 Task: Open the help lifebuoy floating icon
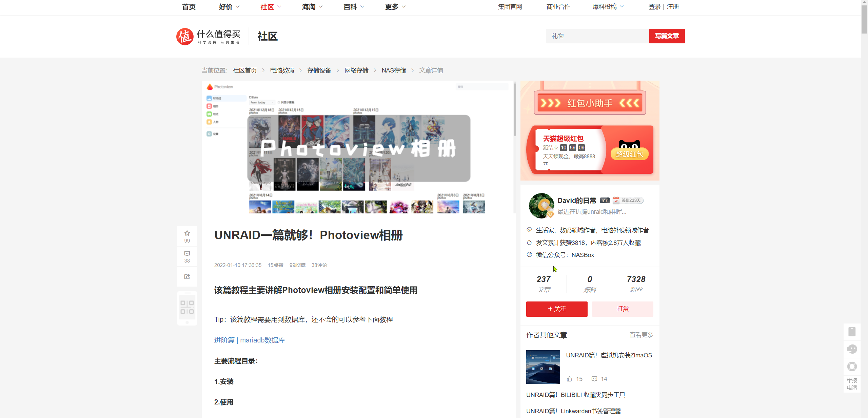(852, 367)
